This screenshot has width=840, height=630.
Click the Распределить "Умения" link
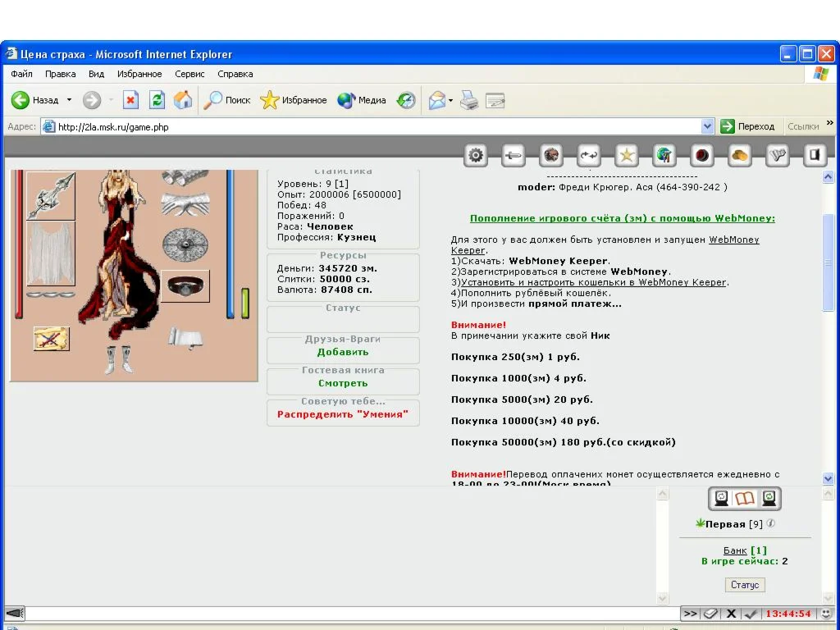[x=342, y=414]
